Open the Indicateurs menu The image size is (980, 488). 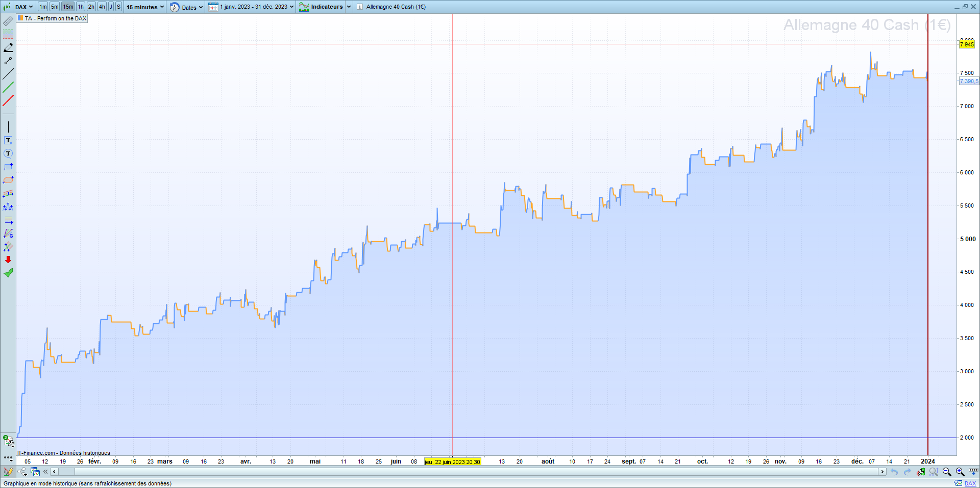(x=326, y=7)
